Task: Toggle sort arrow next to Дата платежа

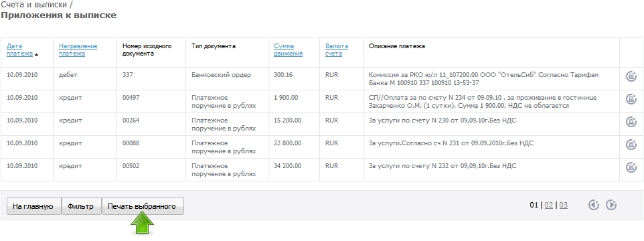Action: pos(36,54)
